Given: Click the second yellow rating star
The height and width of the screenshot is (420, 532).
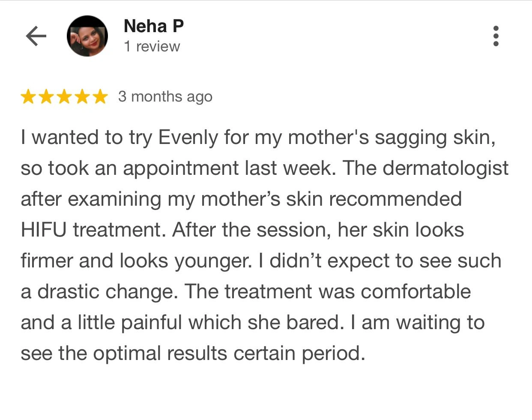Looking at the screenshot, I should coord(46,97).
